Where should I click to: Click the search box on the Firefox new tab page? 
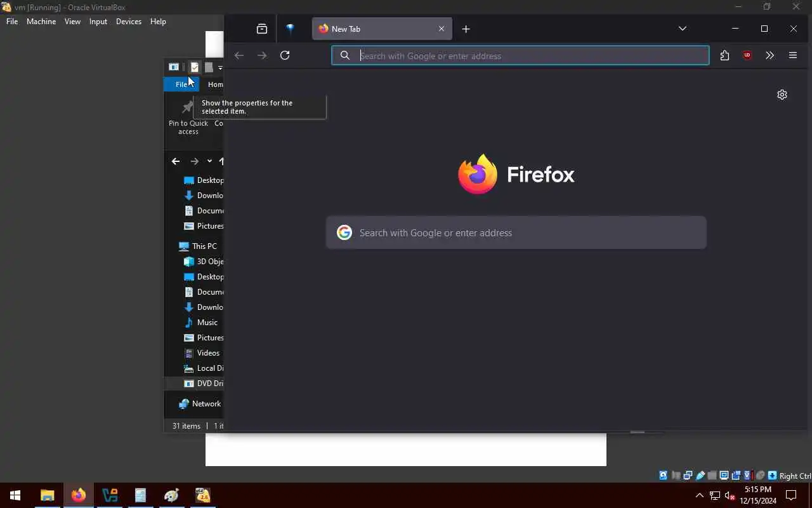[516, 232]
